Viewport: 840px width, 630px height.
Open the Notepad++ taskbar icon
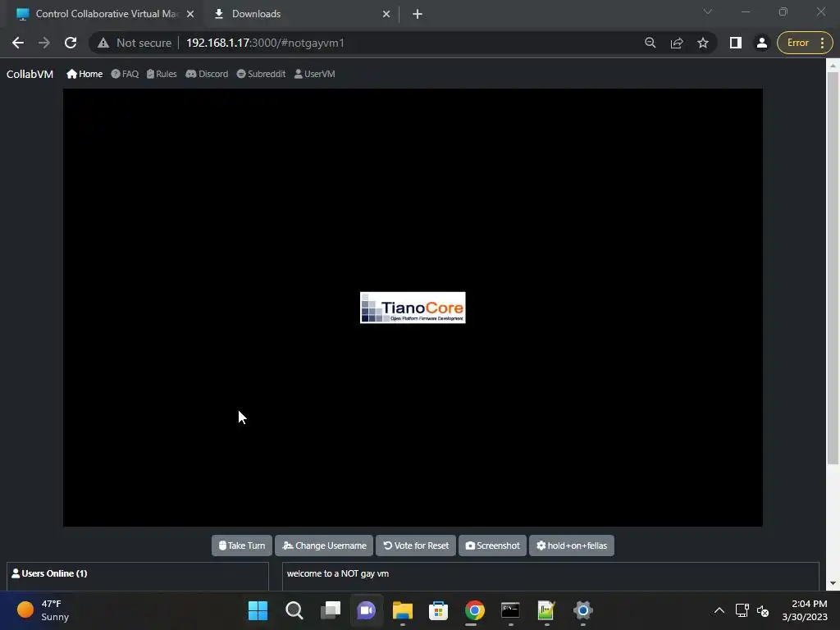(546, 610)
